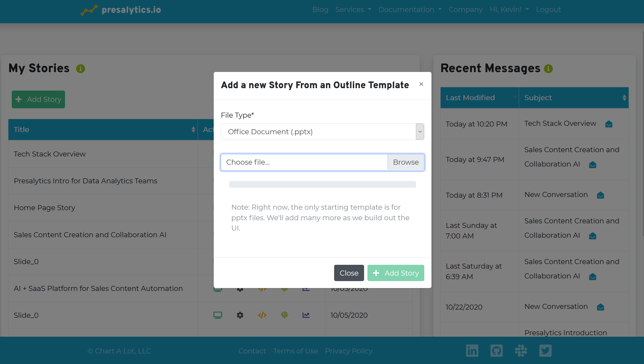Expand the Services menu dropdown
The width and height of the screenshot is (644, 364).
coord(353,10)
